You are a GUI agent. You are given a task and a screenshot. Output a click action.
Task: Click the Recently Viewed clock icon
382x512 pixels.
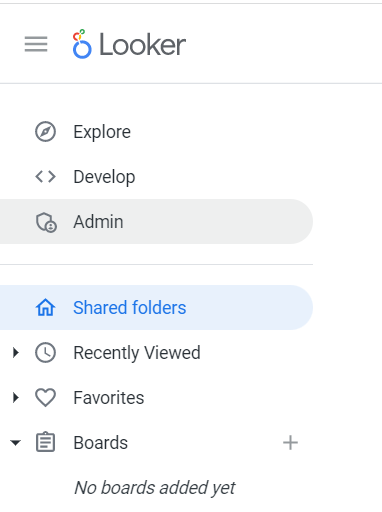coord(45,352)
